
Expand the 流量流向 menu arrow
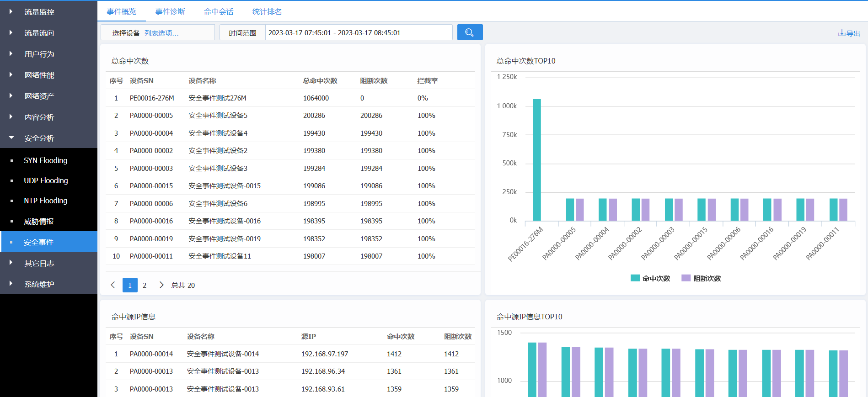click(11, 32)
